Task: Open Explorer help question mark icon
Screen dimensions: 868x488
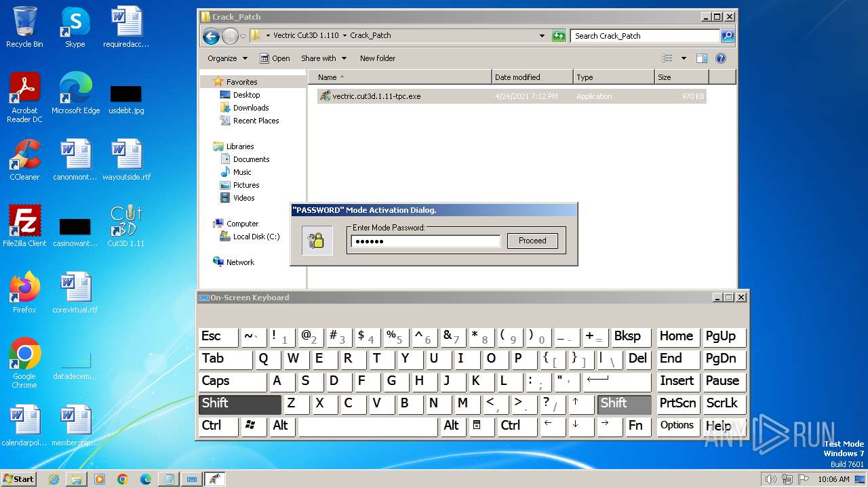Action: (x=721, y=58)
